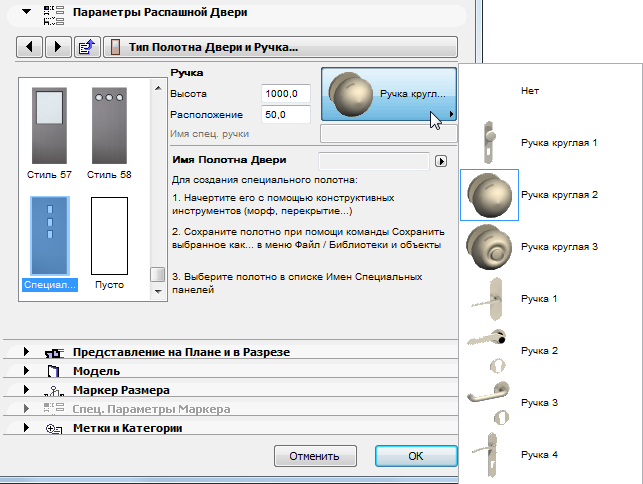Choose Ручка 2 from handle list

pos(539,351)
